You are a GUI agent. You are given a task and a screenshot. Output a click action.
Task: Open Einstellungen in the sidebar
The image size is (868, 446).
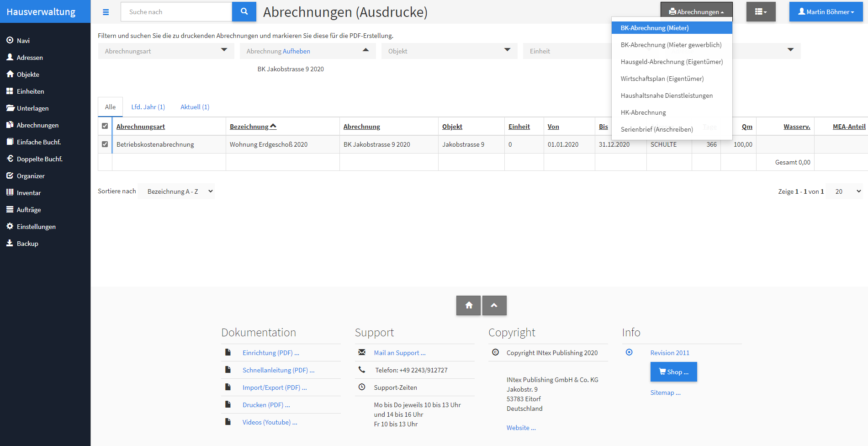(36, 227)
